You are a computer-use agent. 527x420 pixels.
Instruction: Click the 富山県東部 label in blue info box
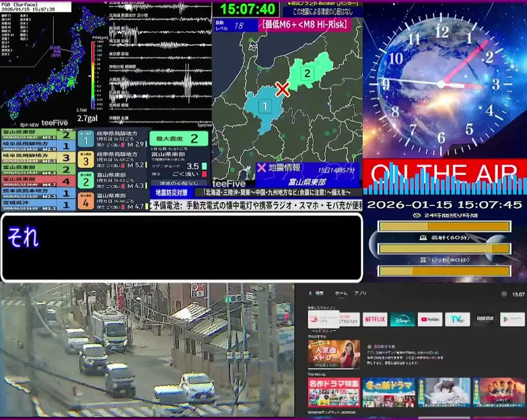tap(307, 182)
